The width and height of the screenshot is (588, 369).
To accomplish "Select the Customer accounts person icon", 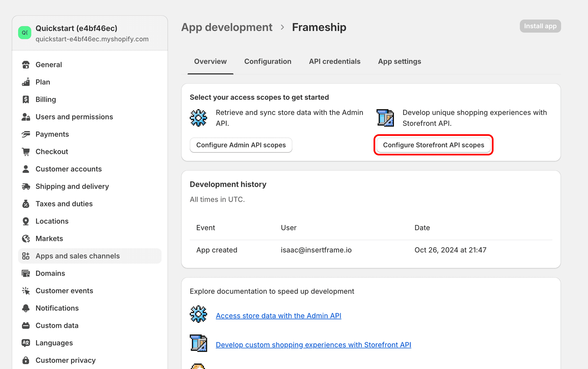I will coord(26,169).
